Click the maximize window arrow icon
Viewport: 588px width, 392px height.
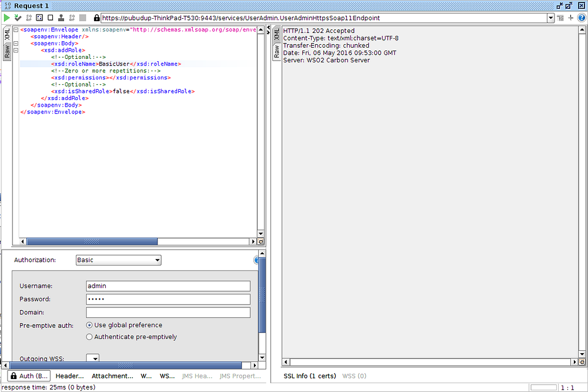pyautogui.click(x=569, y=6)
